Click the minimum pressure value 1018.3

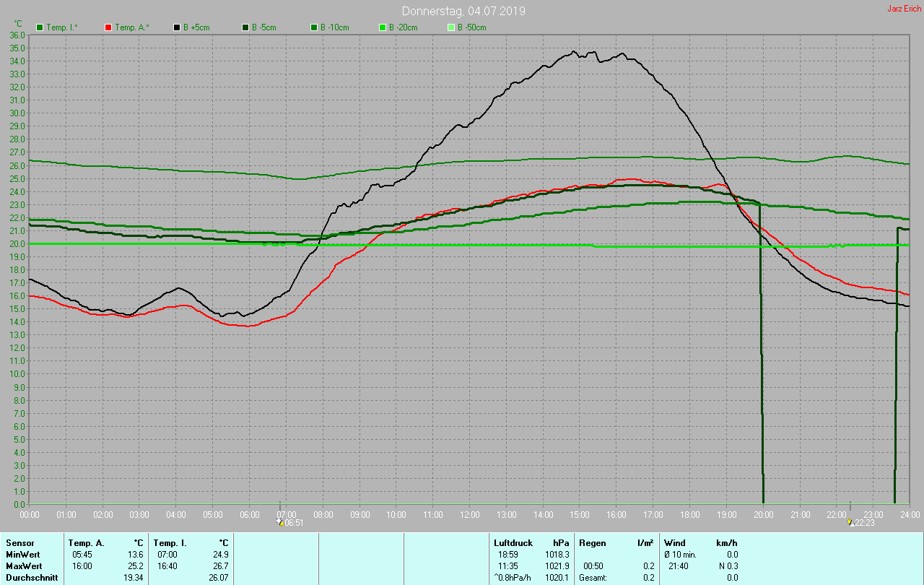pyautogui.click(x=557, y=554)
